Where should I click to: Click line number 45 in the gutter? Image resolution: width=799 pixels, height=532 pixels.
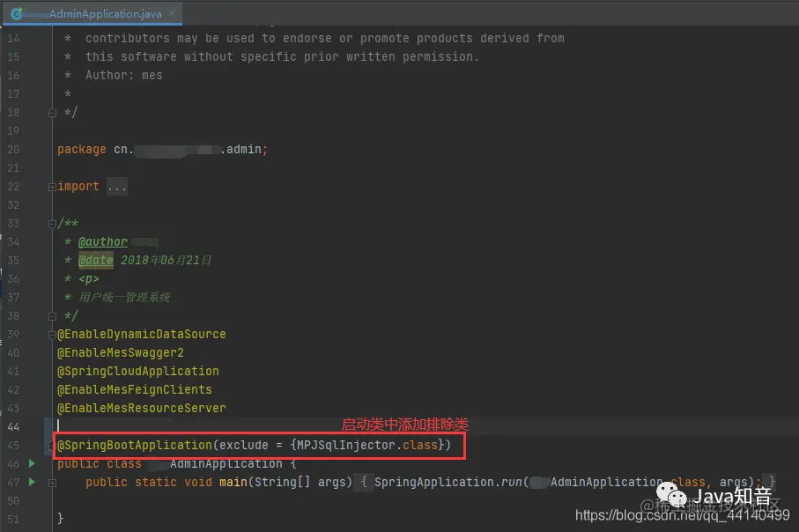(13, 445)
